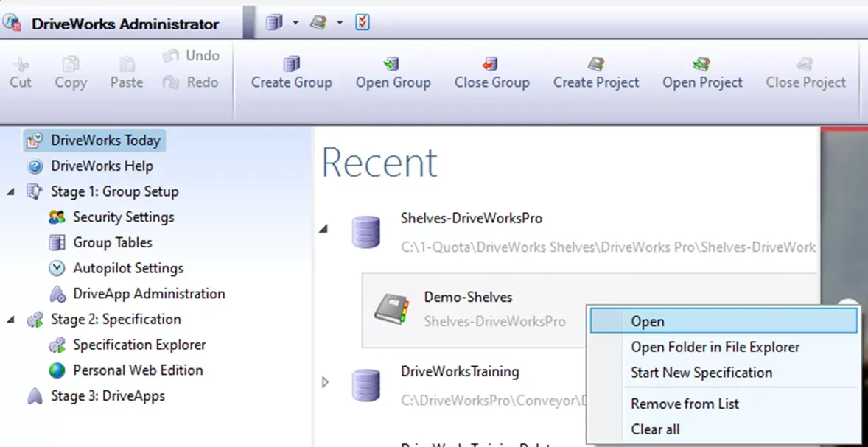Open Specification Explorer
The width and height of the screenshot is (868, 447).
click(x=139, y=345)
